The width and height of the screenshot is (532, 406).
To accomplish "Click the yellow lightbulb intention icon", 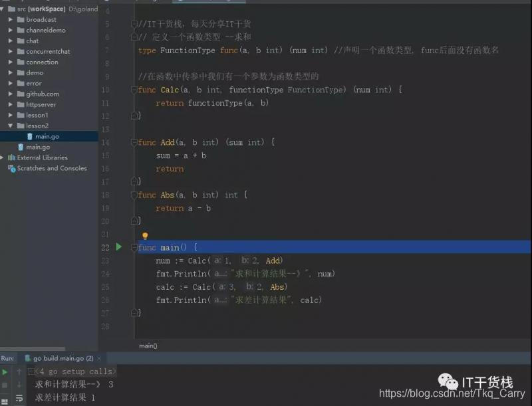I will tap(145, 235).
